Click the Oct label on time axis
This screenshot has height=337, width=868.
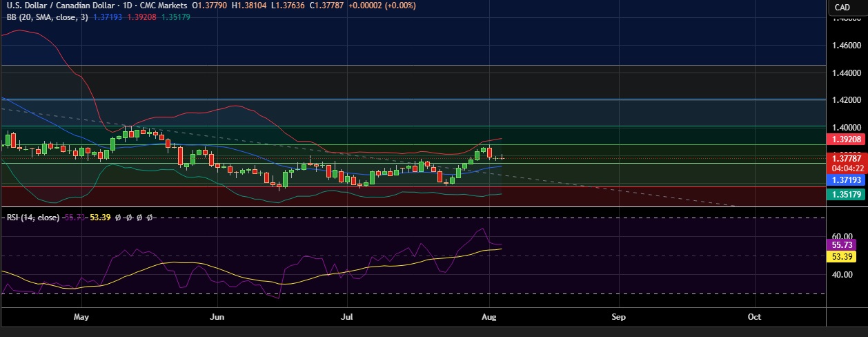coord(754,317)
